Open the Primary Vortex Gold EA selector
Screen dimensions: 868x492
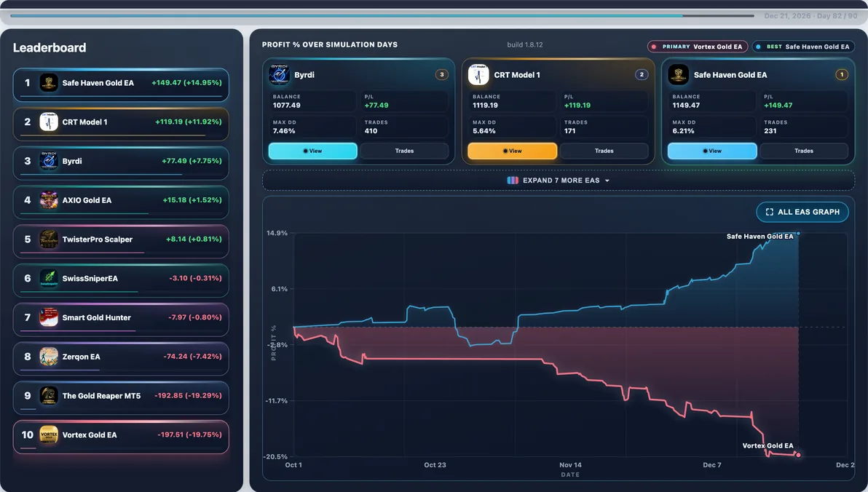click(698, 47)
